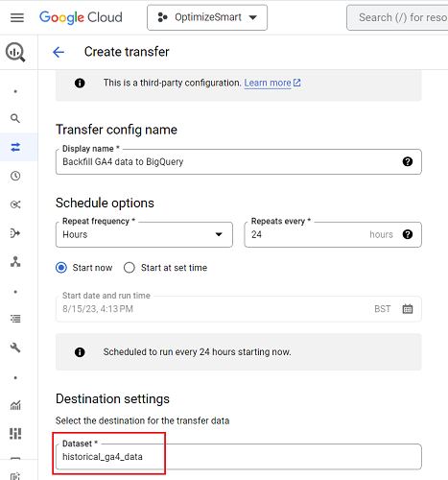Open the search icon in left sidebar
Image resolution: width=448 pixels, height=480 pixels.
pos(15,118)
